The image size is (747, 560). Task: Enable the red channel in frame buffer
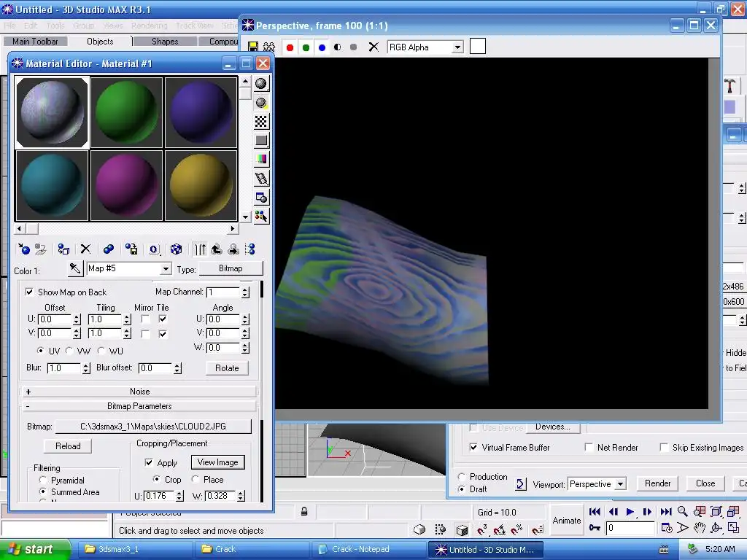click(x=290, y=47)
